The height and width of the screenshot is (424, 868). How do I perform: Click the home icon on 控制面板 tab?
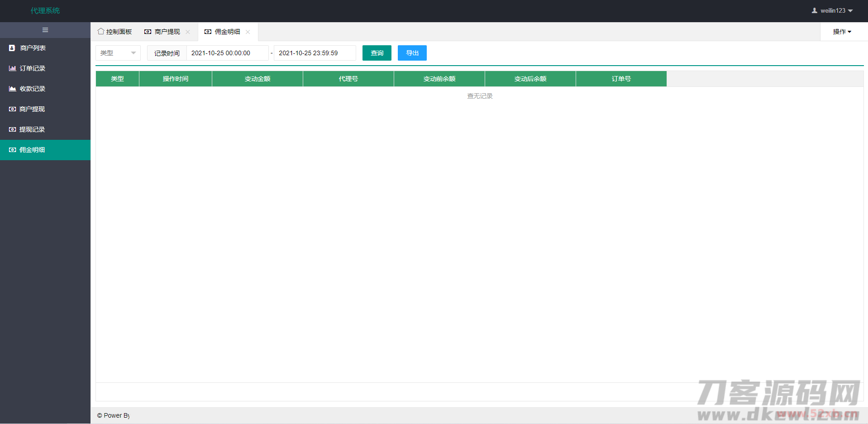tap(101, 31)
